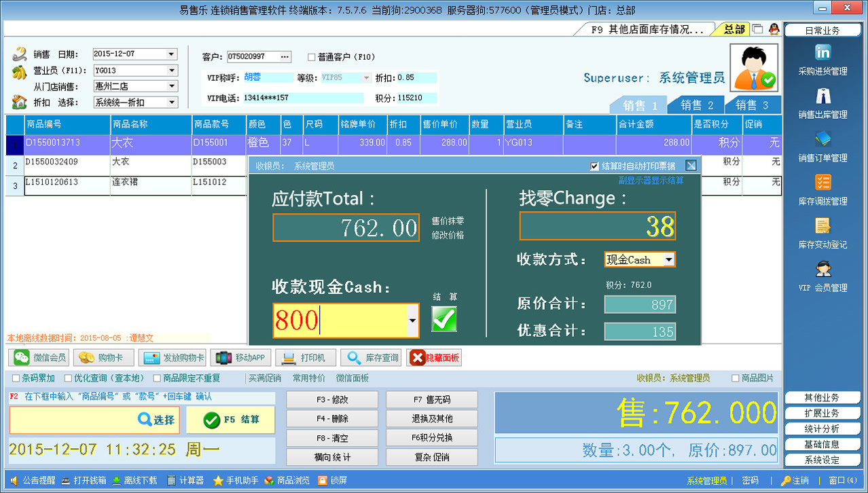Screen dimensions: 868x493
Task: Open 库存变动登记 sidebar icon
Action: [x=822, y=226]
